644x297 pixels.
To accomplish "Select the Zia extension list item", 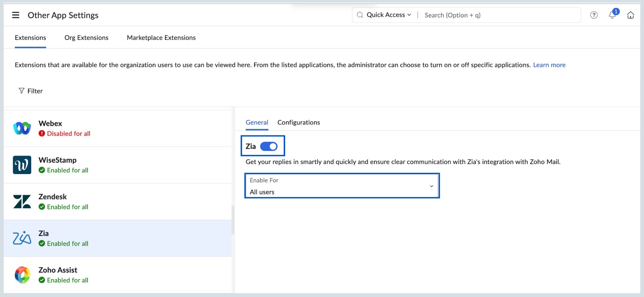I will 117,238.
